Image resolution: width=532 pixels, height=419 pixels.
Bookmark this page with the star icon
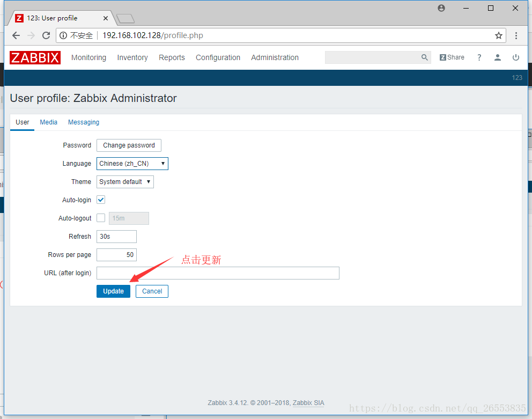[x=498, y=35]
